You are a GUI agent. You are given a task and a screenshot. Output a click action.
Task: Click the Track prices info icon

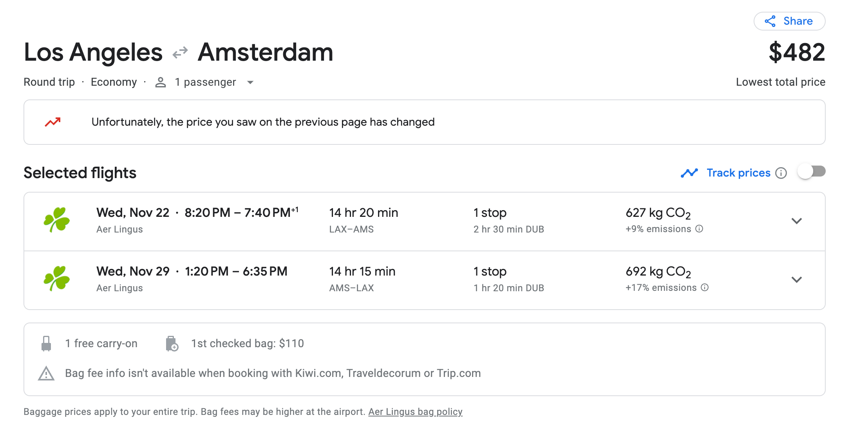click(x=781, y=173)
